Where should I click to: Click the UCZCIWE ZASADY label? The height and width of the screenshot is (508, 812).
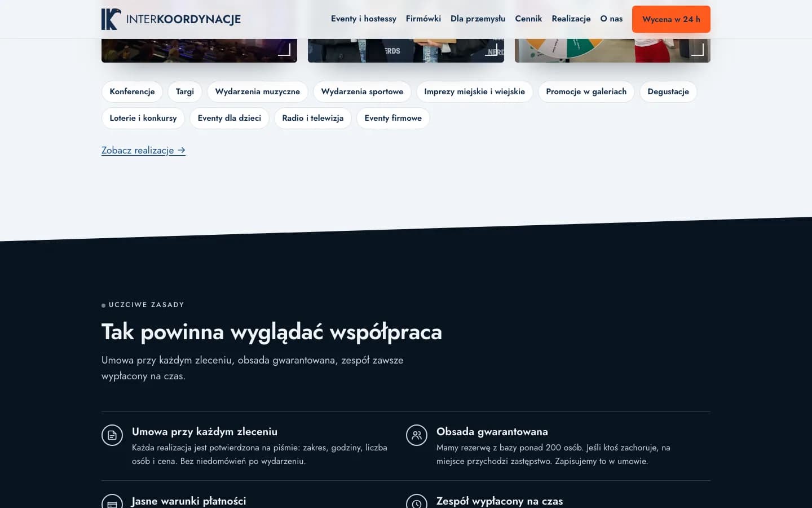(x=147, y=305)
